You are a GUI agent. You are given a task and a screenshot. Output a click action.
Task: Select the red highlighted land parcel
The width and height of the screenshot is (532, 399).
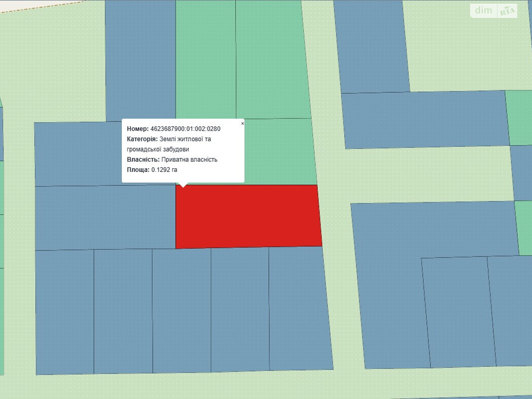[248, 216]
